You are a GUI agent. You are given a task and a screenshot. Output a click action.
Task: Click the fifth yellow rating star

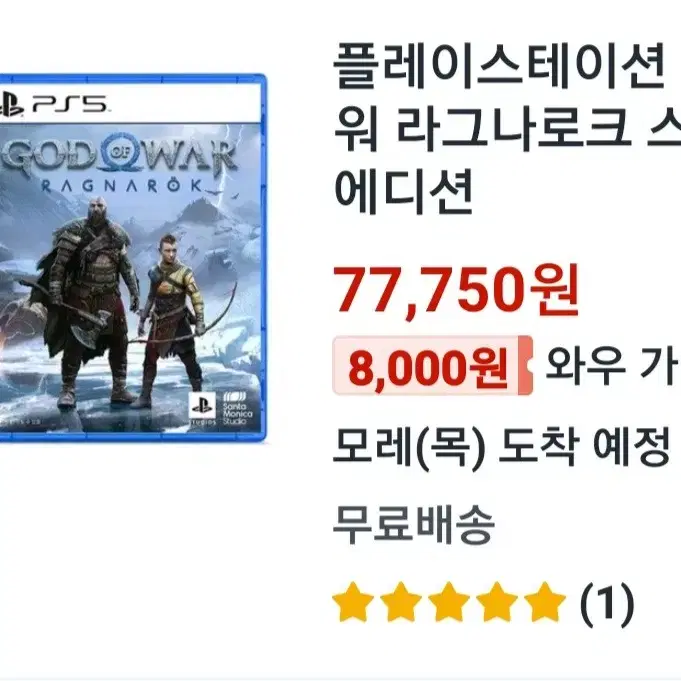click(545, 602)
